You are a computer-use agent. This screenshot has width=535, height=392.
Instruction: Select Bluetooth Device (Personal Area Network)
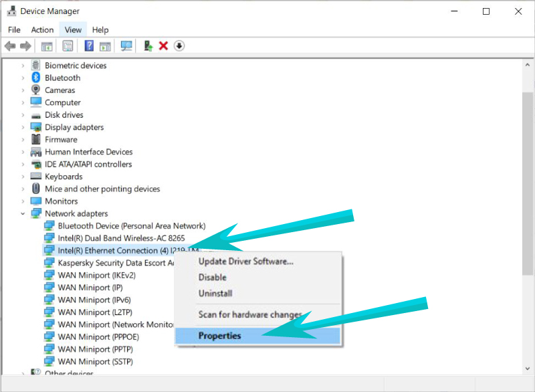[x=131, y=226]
